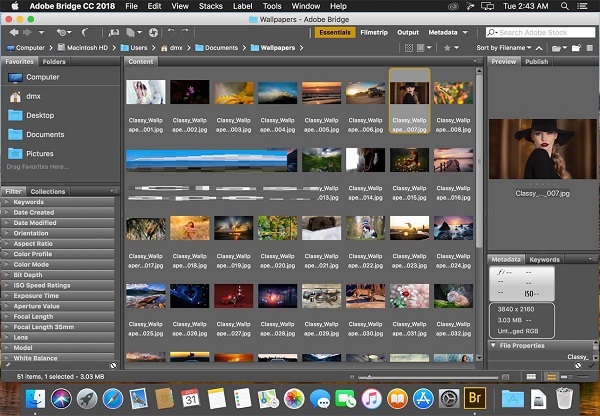Open the Reveal recent file dropdown
Viewport: 600px width, 416px height.
(x=64, y=33)
